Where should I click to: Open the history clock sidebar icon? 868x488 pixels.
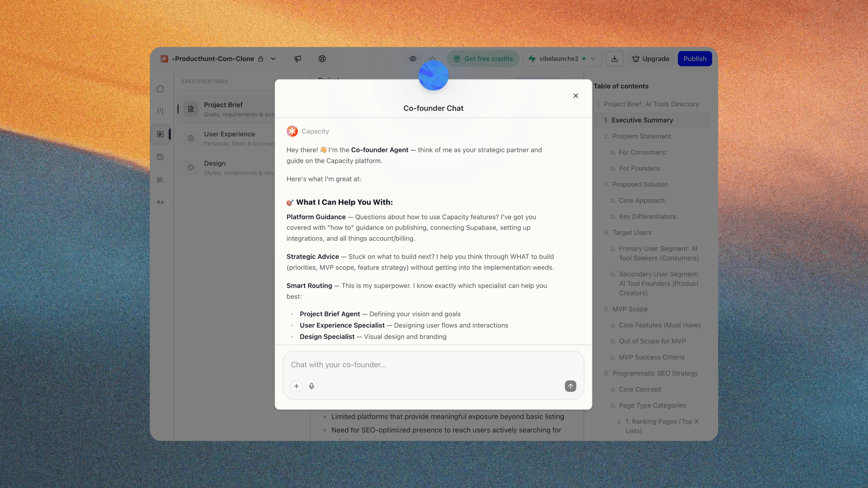coord(160,157)
